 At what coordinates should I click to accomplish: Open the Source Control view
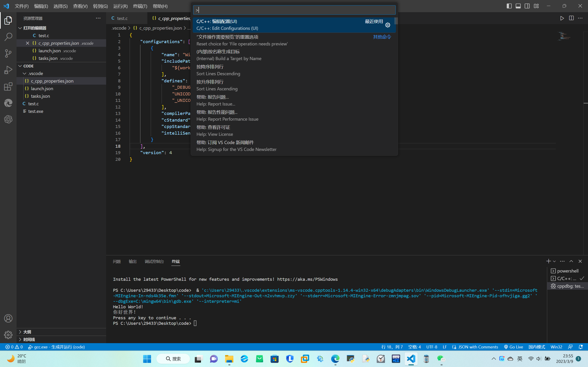click(x=8, y=53)
